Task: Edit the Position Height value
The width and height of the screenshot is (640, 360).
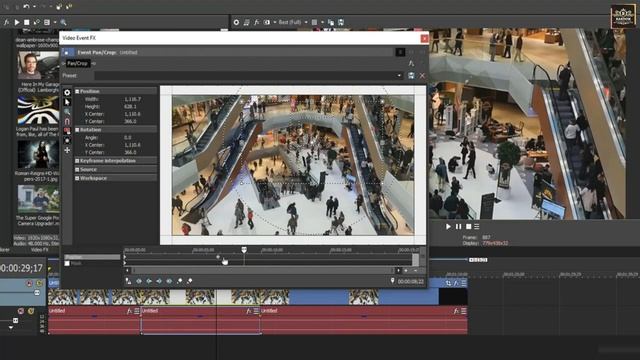Action: tap(131, 107)
